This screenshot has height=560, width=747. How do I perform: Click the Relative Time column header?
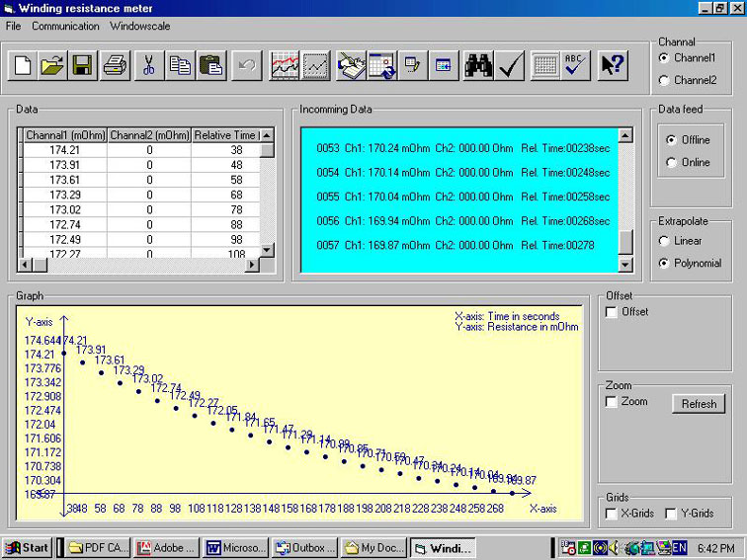[x=226, y=135]
